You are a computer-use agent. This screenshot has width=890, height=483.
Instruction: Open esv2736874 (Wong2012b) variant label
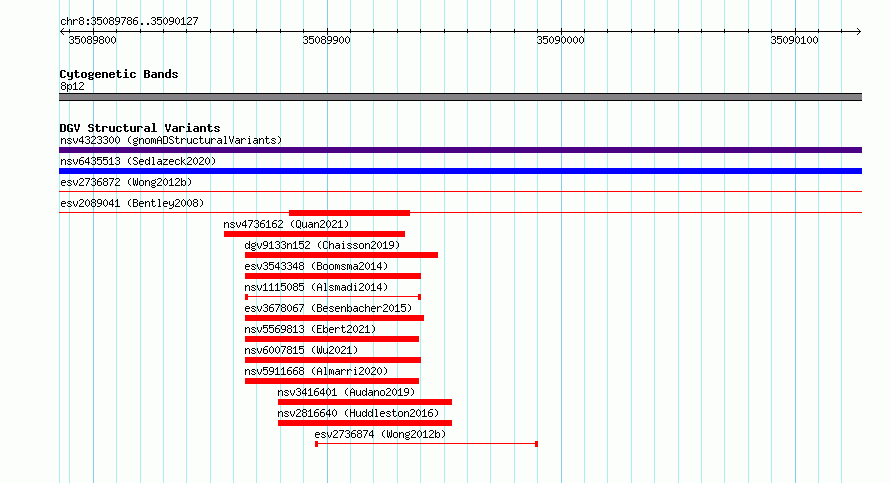coord(380,434)
